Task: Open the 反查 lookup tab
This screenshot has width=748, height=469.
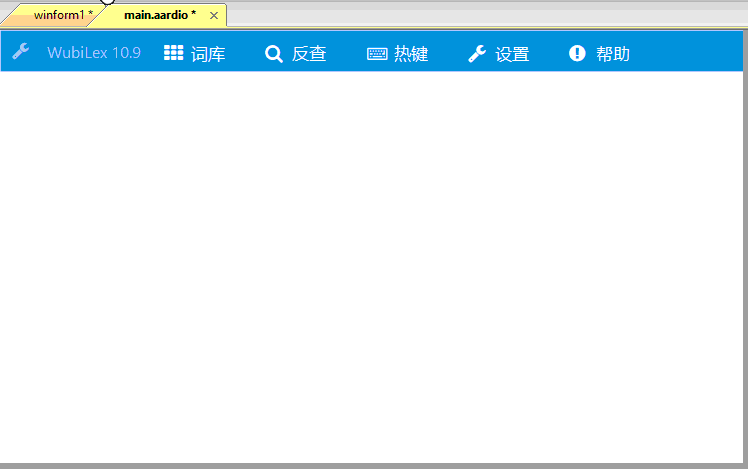Action: 296,53
